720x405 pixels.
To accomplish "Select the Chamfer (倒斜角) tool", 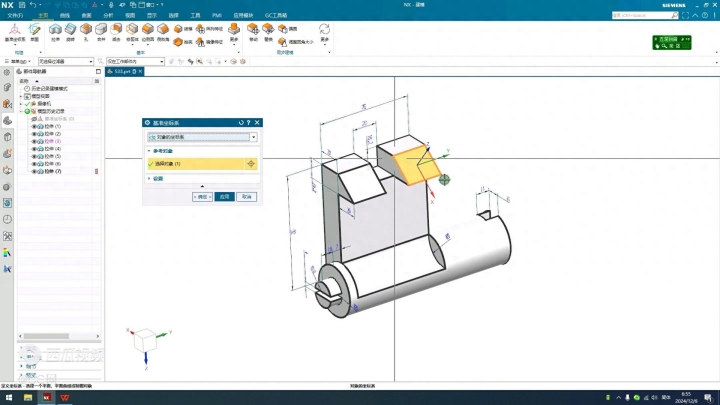I will click(x=163, y=32).
